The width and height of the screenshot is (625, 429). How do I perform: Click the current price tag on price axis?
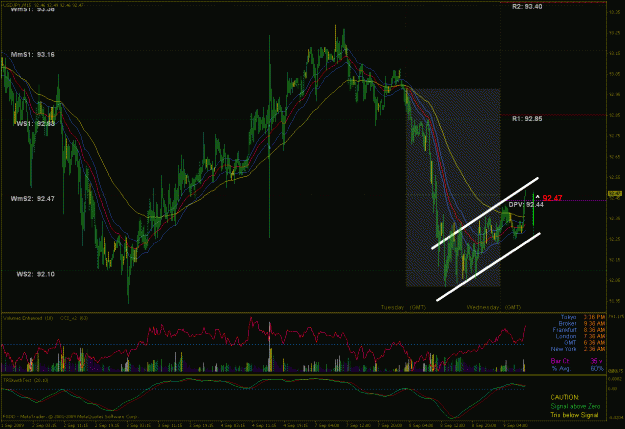point(615,194)
